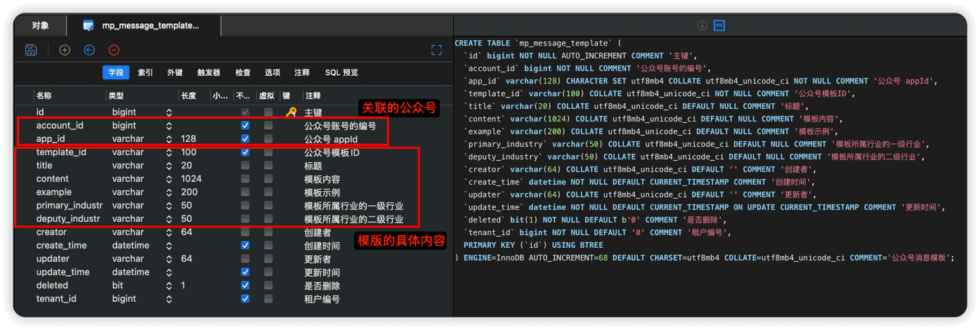This screenshot has height=330, width=980.
Task: Click the primary key icon on id row
Action: point(290,112)
